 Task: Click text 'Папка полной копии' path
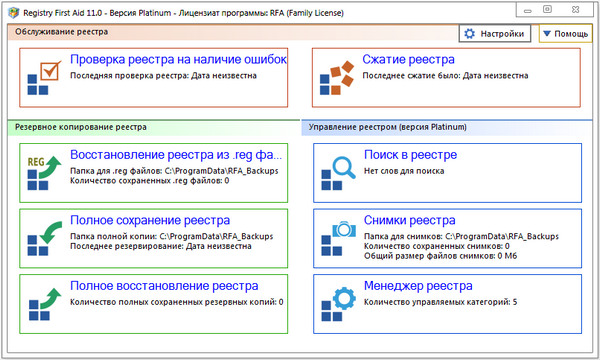tap(171, 236)
